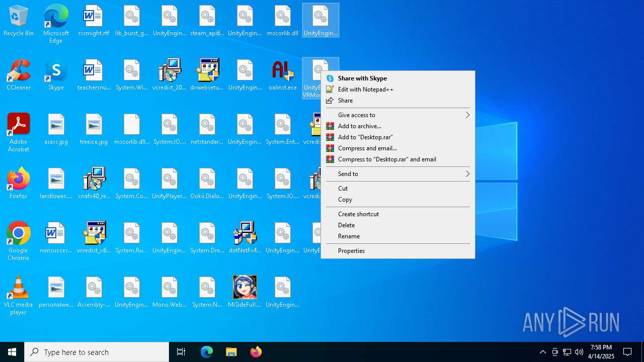Choose Add to "Desktop.rar"
Image resolution: width=644 pixels, height=362 pixels.
pos(397,137)
